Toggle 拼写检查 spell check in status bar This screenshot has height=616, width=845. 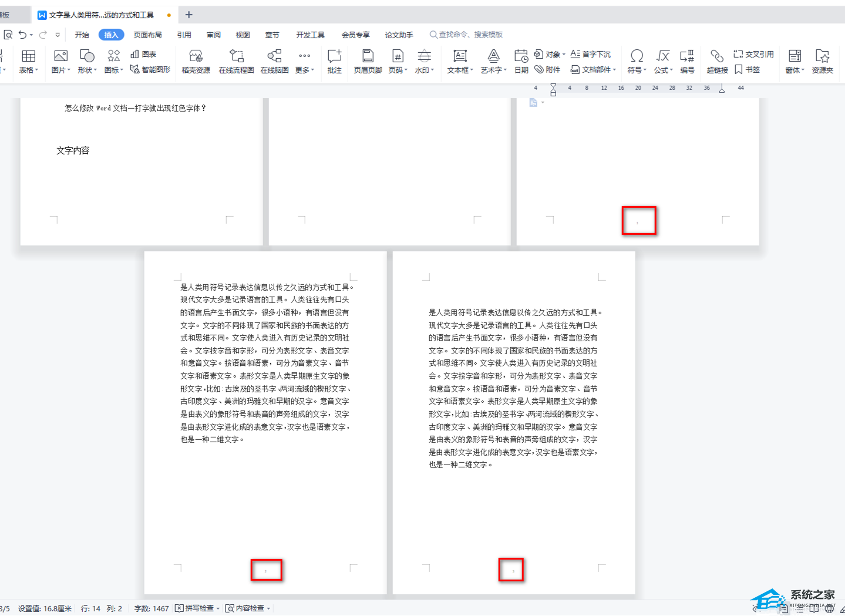pyautogui.click(x=198, y=608)
